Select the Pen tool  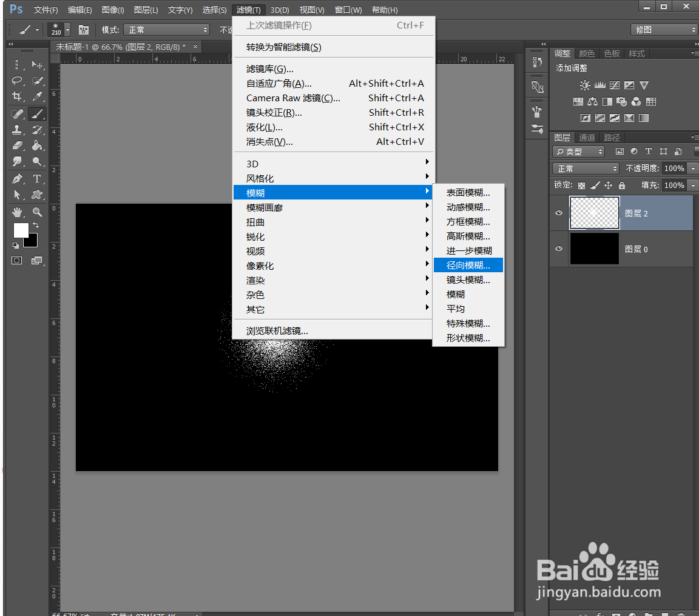17,179
